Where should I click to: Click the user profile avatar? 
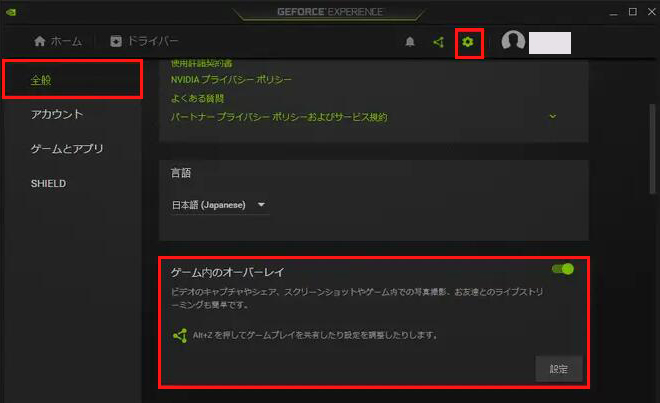pyautogui.click(x=514, y=42)
